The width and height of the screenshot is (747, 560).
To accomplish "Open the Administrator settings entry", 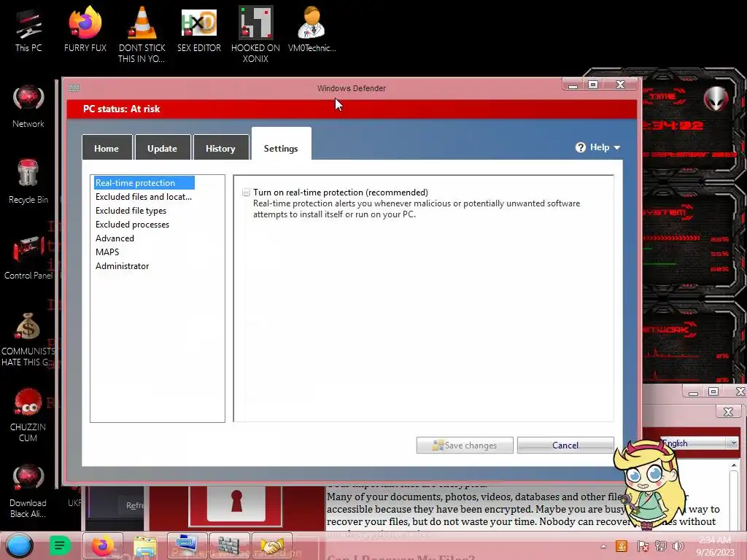I will [122, 265].
